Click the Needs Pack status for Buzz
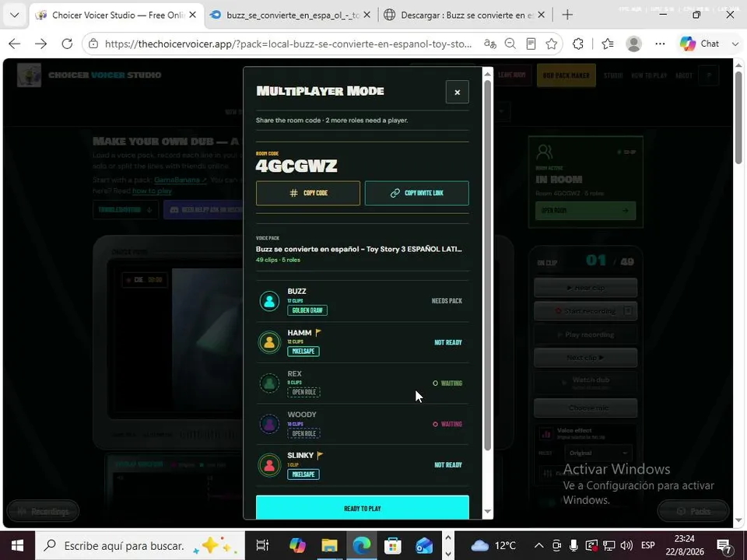Image resolution: width=747 pixels, height=560 pixels. [447, 301]
